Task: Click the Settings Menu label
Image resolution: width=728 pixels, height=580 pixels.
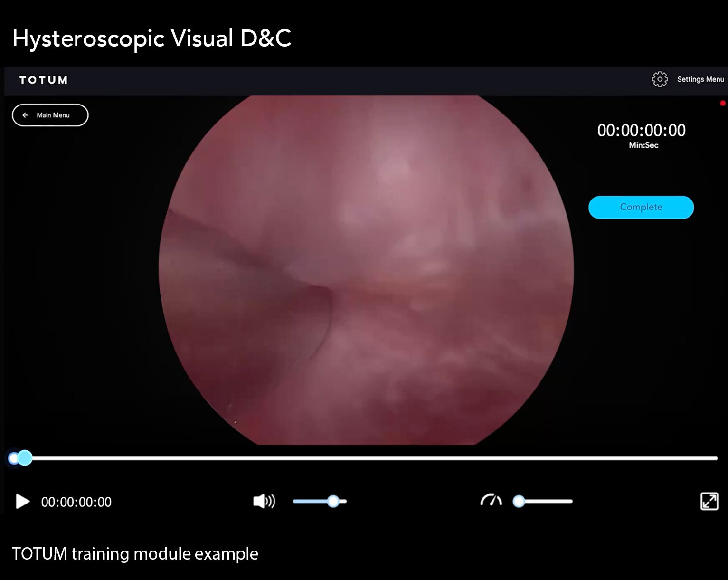Action: pos(700,79)
